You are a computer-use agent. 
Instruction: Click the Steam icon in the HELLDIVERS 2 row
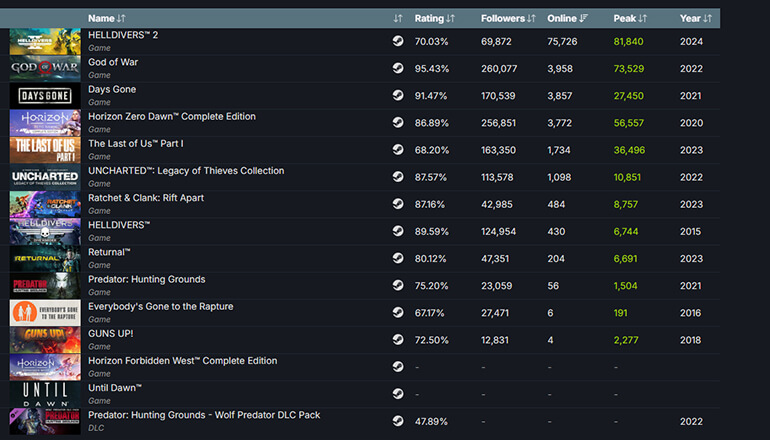tap(398, 41)
